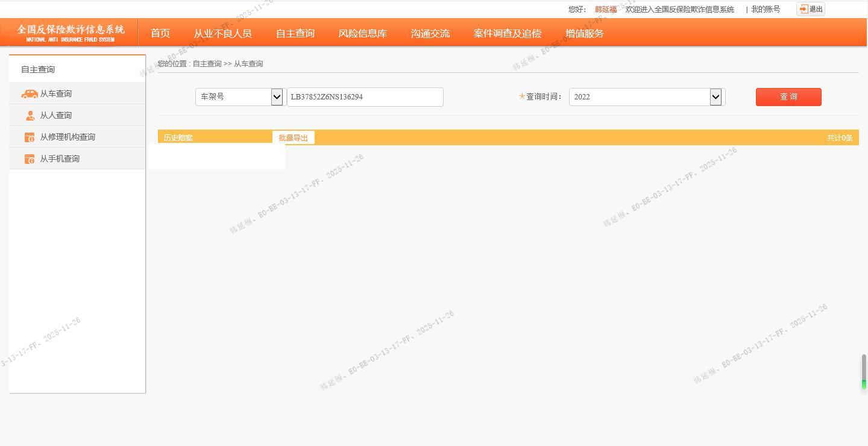Open the 首页 navigation menu
Screen dimensions: 868x446
[160, 34]
